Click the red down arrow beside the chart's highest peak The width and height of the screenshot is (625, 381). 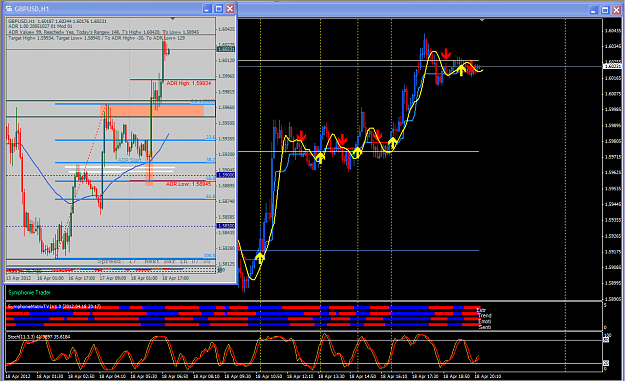tap(446, 54)
